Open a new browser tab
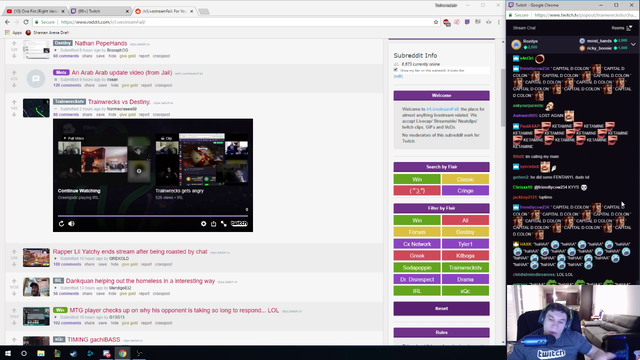Screen dimensions: 640x360 point(204,11)
